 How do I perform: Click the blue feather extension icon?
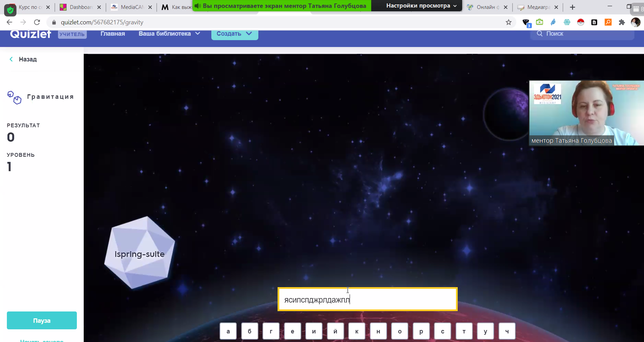(x=553, y=22)
